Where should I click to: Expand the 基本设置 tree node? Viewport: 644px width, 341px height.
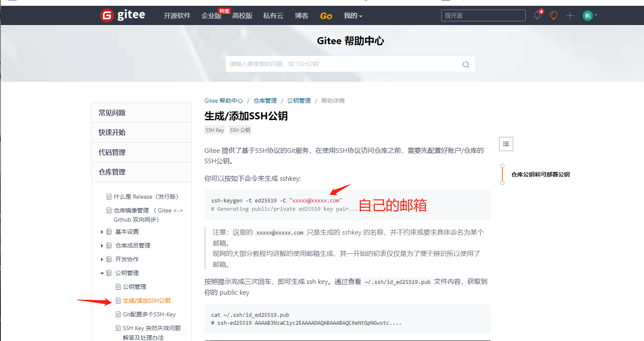coord(102,232)
